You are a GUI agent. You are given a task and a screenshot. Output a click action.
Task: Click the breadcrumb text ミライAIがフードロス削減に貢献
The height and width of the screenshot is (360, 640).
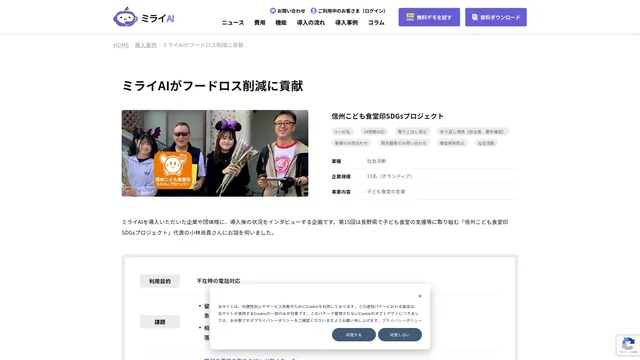[203, 45]
